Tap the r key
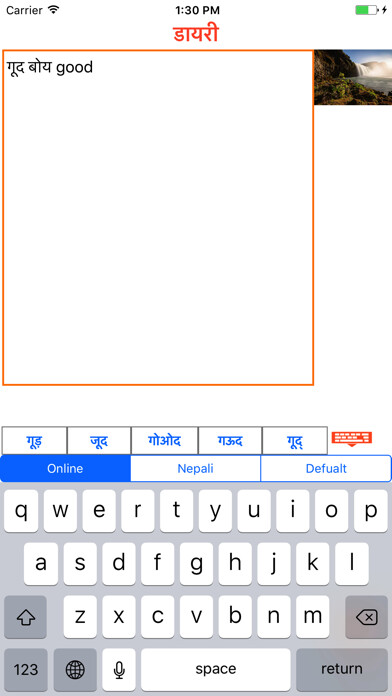Viewport: 392px width, 696px height. 138,511
